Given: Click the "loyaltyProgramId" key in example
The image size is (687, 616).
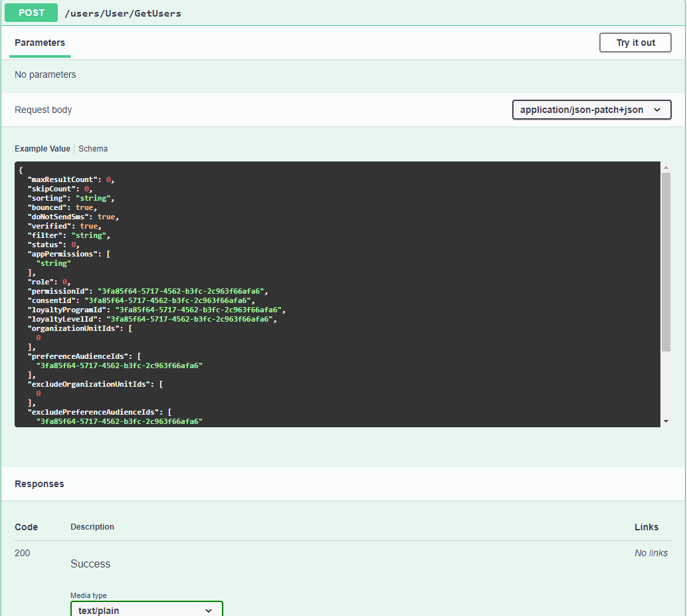Looking at the screenshot, I should [67, 310].
